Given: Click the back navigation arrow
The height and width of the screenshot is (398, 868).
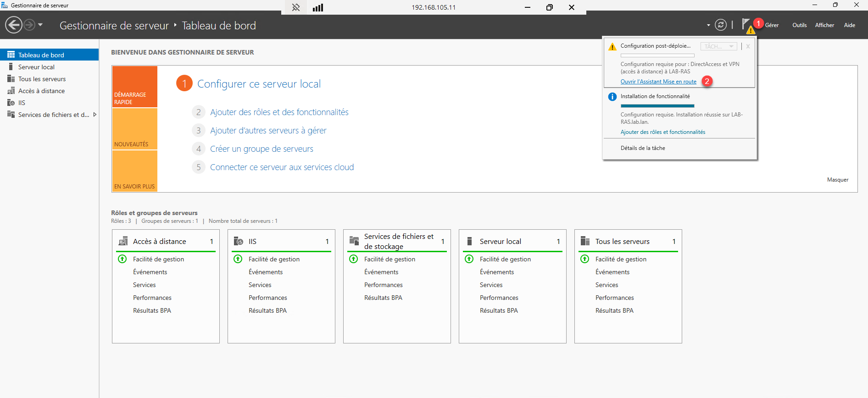Looking at the screenshot, I should [x=14, y=25].
